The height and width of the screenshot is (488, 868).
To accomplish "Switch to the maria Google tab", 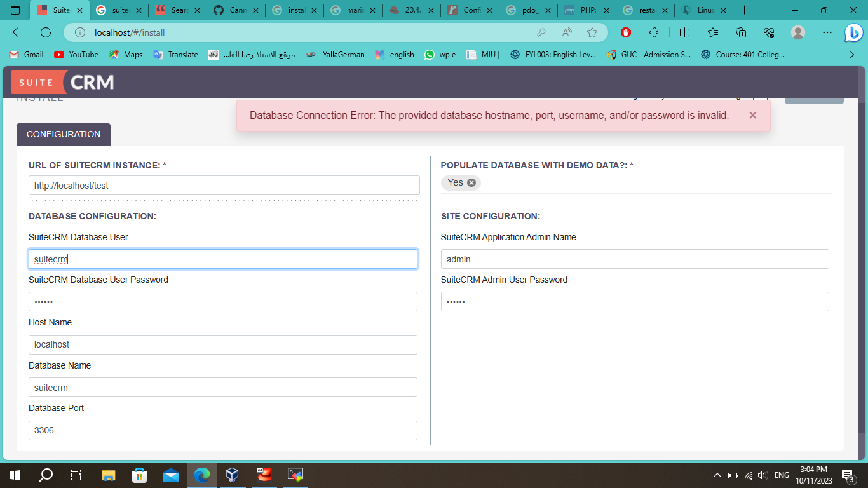I will (x=351, y=10).
